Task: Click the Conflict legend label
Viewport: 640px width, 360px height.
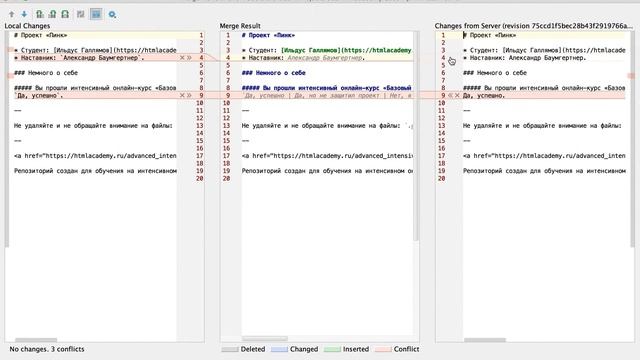Action: click(x=406, y=349)
